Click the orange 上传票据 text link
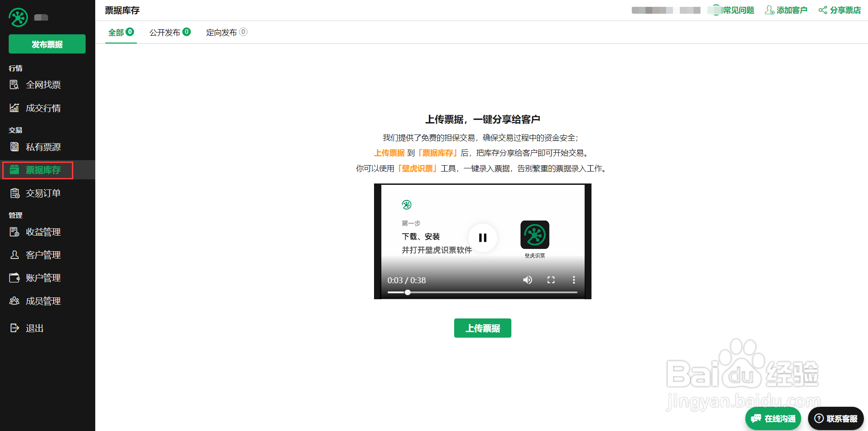The width and height of the screenshot is (868, 431). click(x=389, y=153)
